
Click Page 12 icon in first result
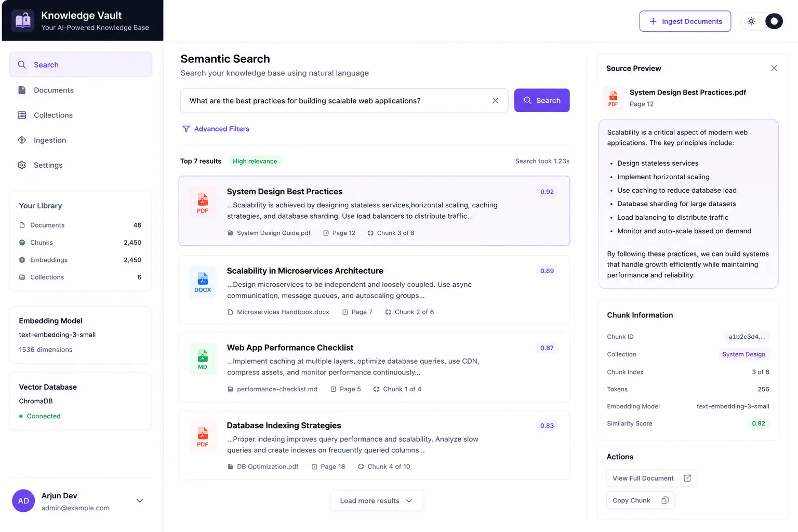tap(326, 233)
